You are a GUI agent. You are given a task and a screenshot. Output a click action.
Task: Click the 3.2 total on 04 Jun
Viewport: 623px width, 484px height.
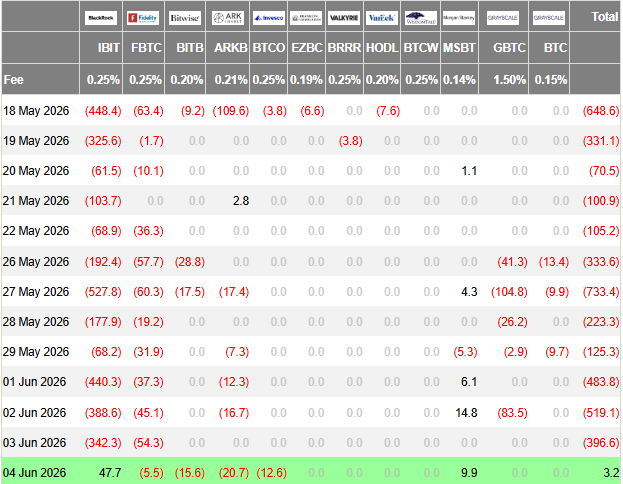coord(611,472)
